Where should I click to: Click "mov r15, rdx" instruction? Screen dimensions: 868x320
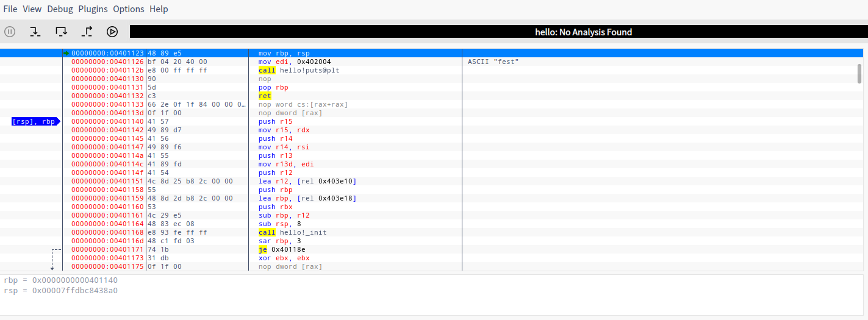[284, 130]
